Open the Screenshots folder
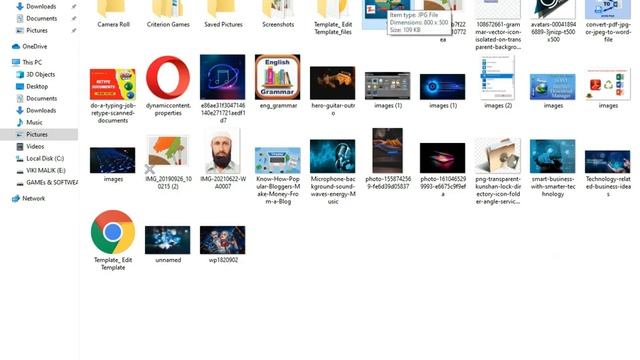Screen dimensions: 640x360 point(278,14)
